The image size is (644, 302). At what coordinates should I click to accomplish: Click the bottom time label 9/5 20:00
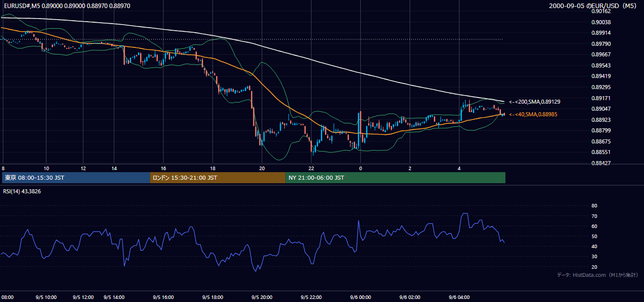(262, 297)
